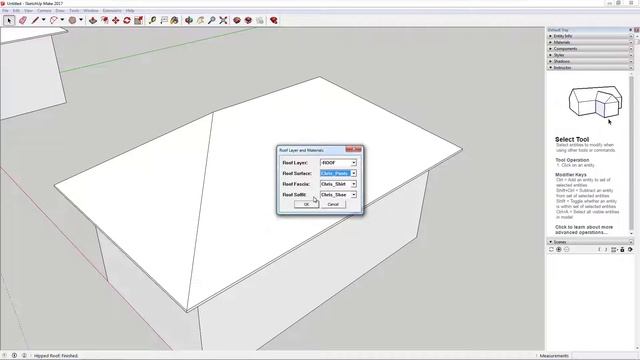Click the Remove Scene minus icon
This screenshot has width=640, height=360.
point(567,249)
